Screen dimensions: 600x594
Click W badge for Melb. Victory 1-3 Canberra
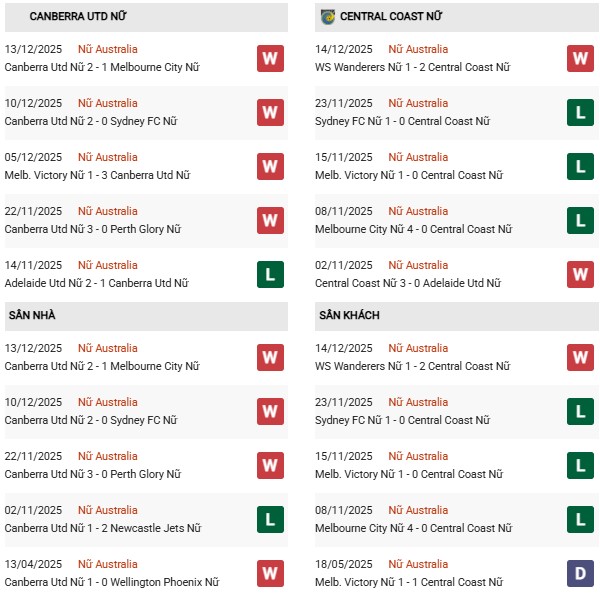[270, 166]
